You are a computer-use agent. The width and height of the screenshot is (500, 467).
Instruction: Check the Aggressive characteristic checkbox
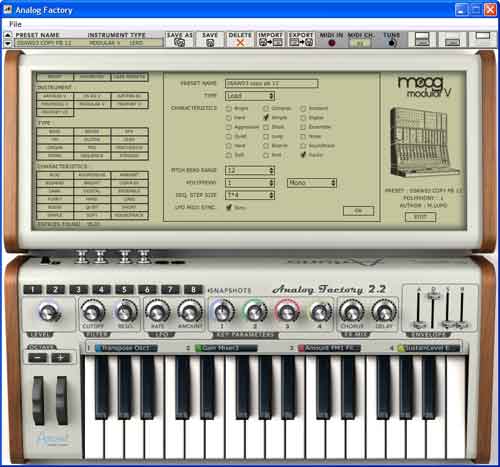pyautogui.click(x=229, y=127)
